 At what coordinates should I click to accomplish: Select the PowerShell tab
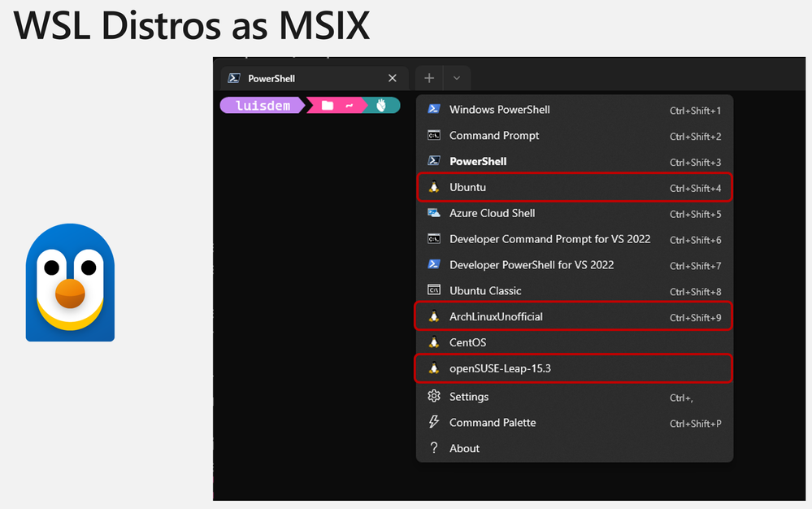pyautogui.click(x=315, y=78)
